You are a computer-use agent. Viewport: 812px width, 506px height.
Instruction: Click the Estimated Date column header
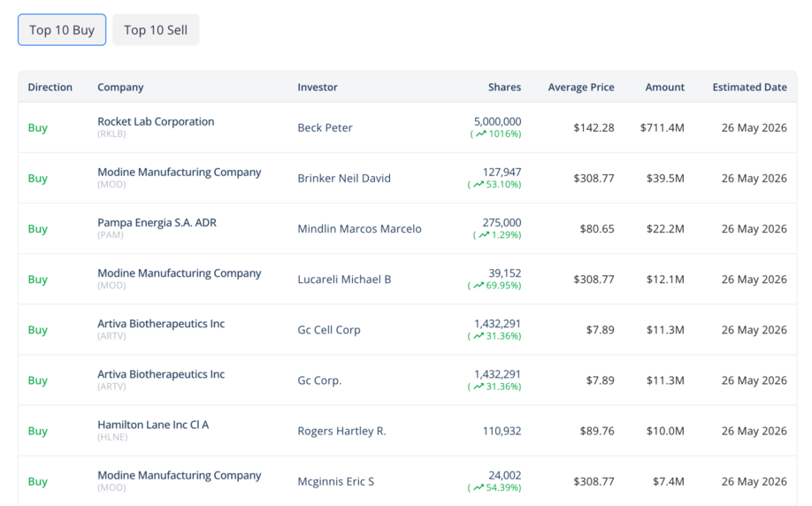[x=749, y=87]
